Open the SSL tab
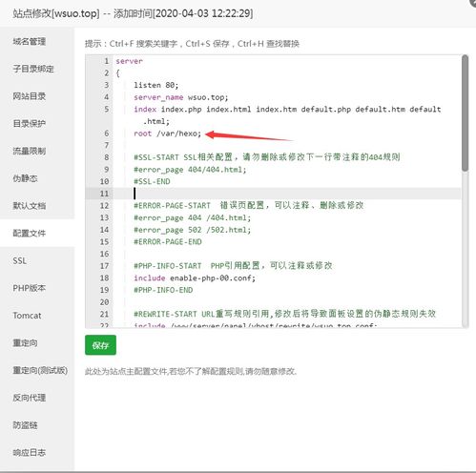The height and width of the screenshot is (473, 476). (20, 260)
